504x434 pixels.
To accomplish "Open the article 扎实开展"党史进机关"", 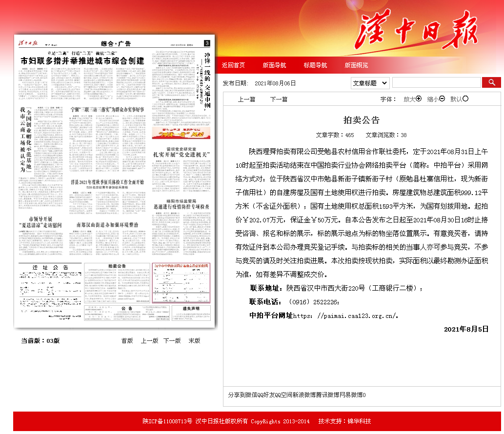I will pyautogui.click(x=181, y=155).
